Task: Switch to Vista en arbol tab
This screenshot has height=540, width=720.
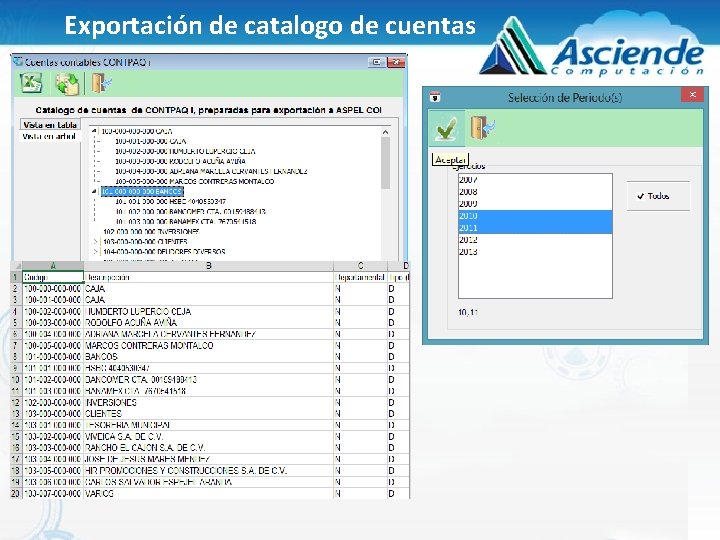Action: [x=49, y=136]
